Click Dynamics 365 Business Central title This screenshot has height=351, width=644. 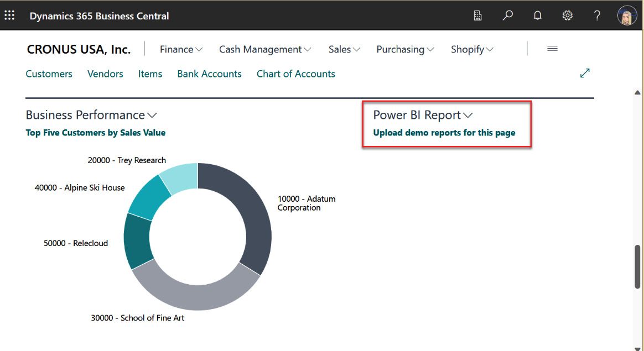click(x=99, y=16)
